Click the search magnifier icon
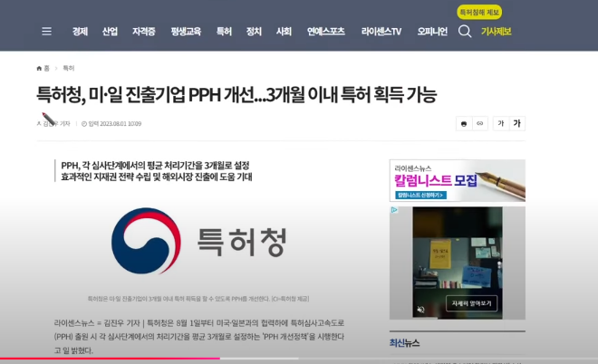 click(x=465, y=32)
